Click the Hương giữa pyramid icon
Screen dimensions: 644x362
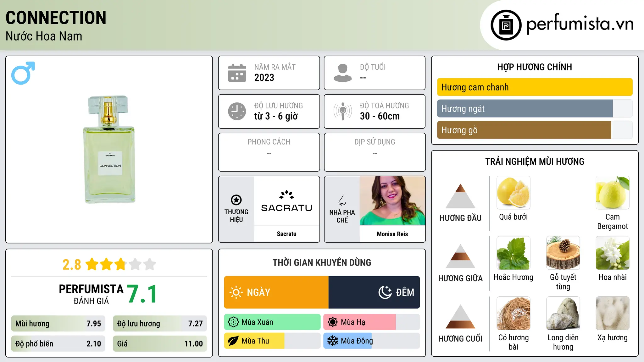click(460, 256)
